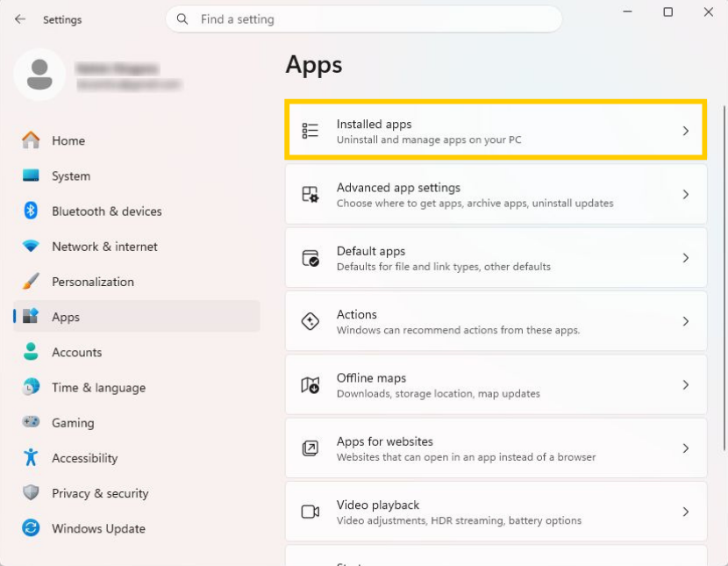Click the Advanced app settings icon
Screen dimensions: 728x566
(x=310, y=194)
